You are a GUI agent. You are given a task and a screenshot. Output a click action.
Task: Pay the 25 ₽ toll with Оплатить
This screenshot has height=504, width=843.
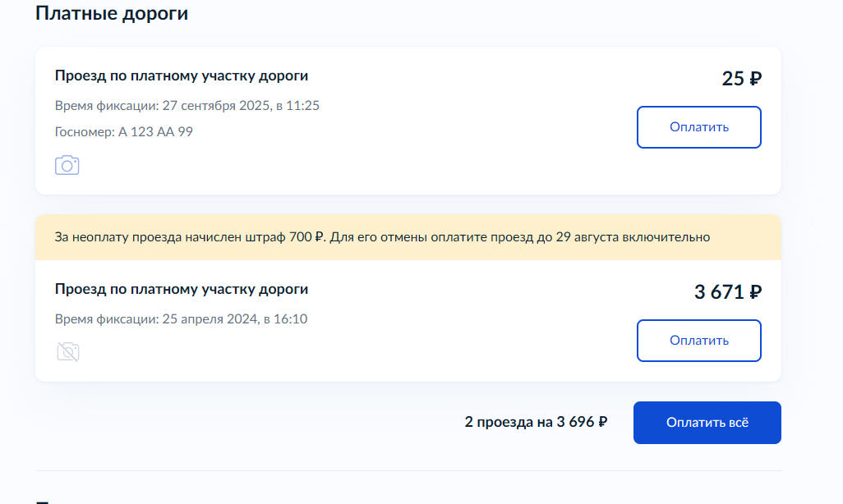click(699, 127)
